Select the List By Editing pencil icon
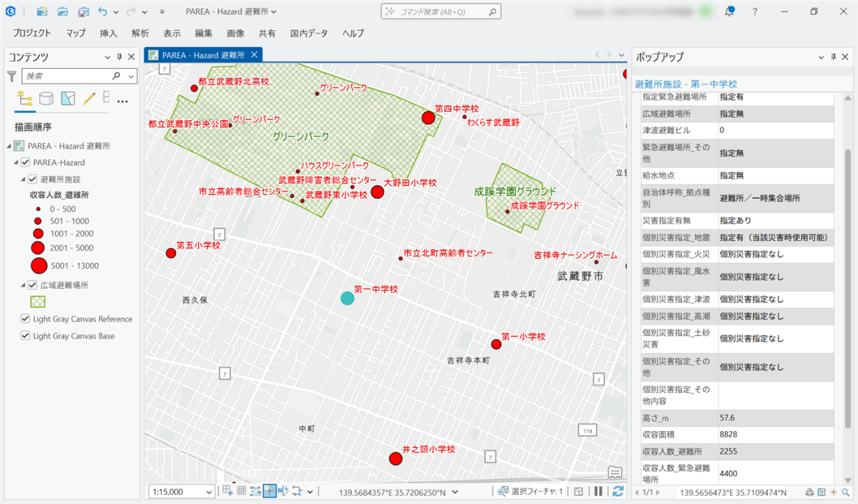 (x=89, y=99)
